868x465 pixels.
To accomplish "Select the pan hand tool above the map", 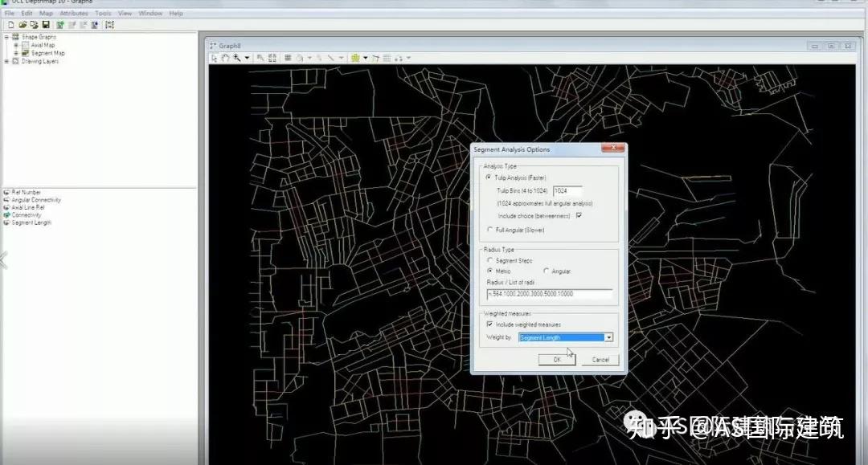I will click(x=226, y=57).
